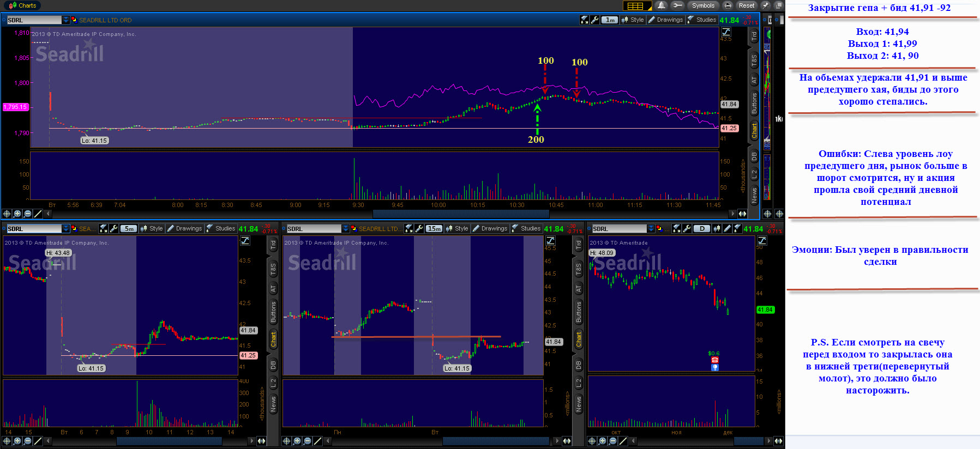Viewport: 980px width, 449px height.
Task: Expand symbol dropdown in daily chart
Action: [x=651, y=229]
